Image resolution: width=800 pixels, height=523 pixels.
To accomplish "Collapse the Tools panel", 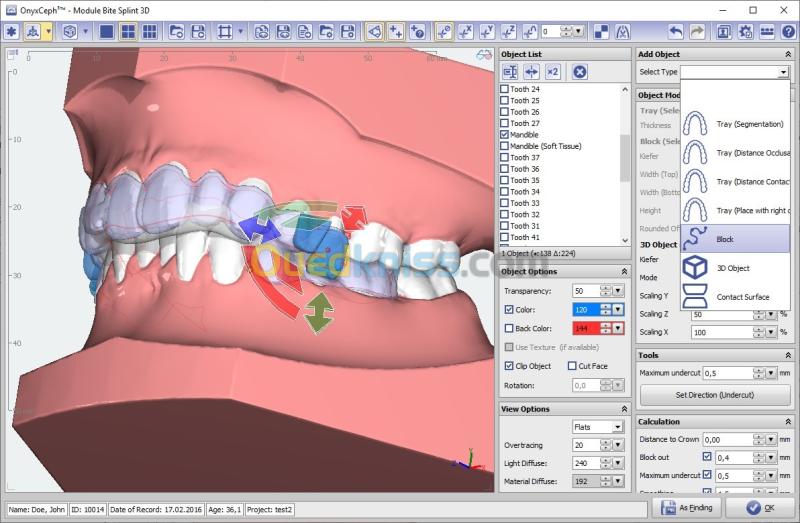I will point(788,355).
